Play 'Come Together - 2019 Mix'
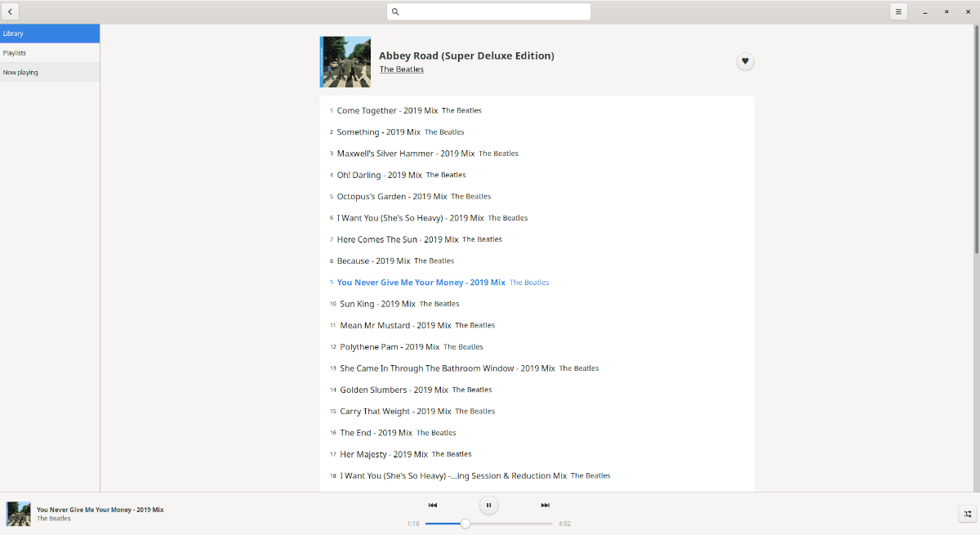This screenshot has width=980, height=535. pos(537,110)
